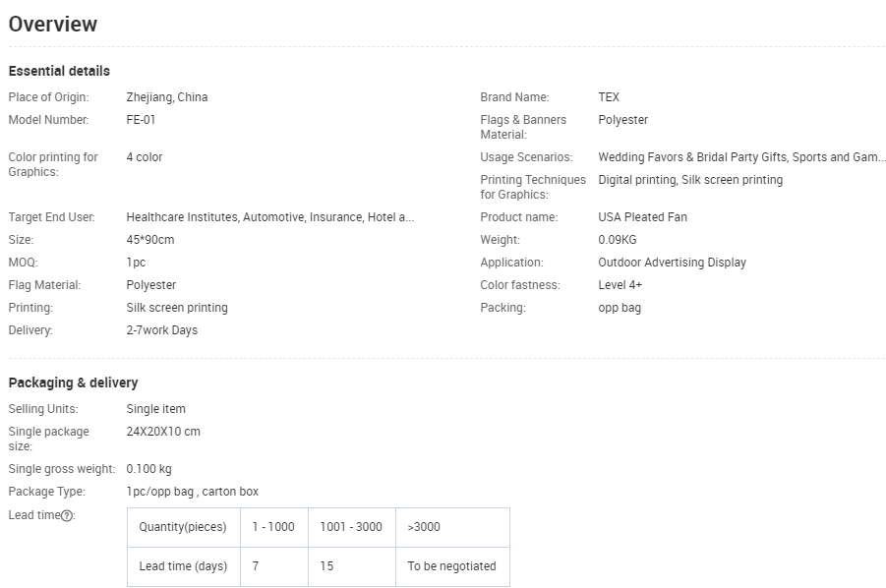Click the Lead time help question-mark icon

67,515
